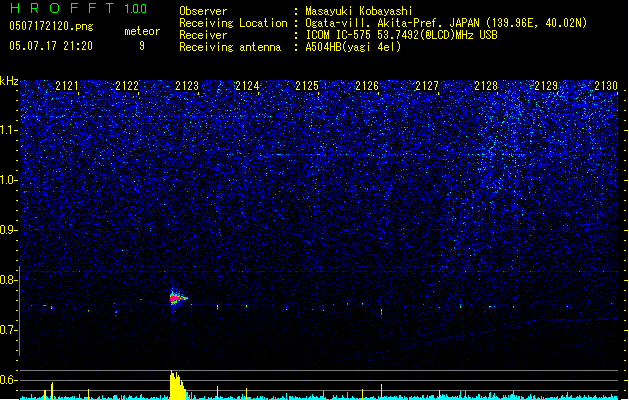Viewport: 629px width, 400px height.
Task: Click the bright red meteor echo on spectrogram
Action: tap(177, 298)
